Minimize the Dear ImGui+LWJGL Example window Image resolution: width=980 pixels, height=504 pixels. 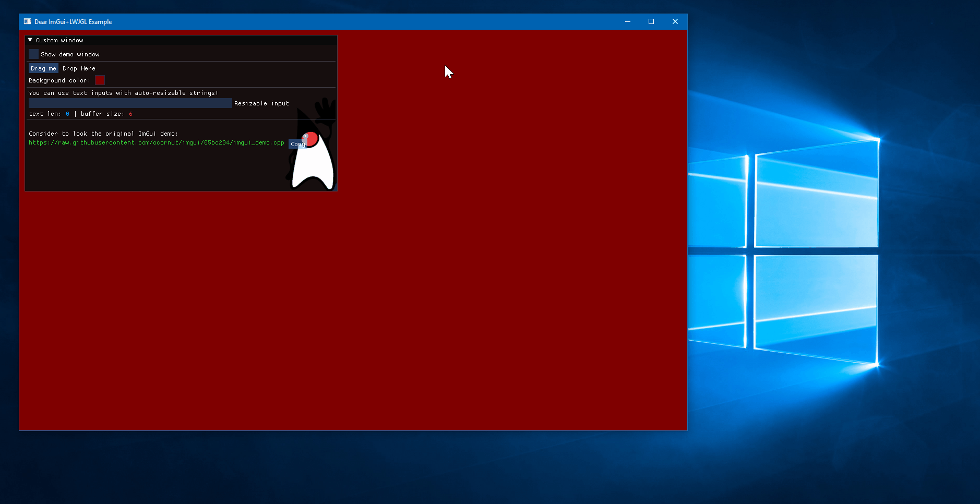(x=628, y=21)
